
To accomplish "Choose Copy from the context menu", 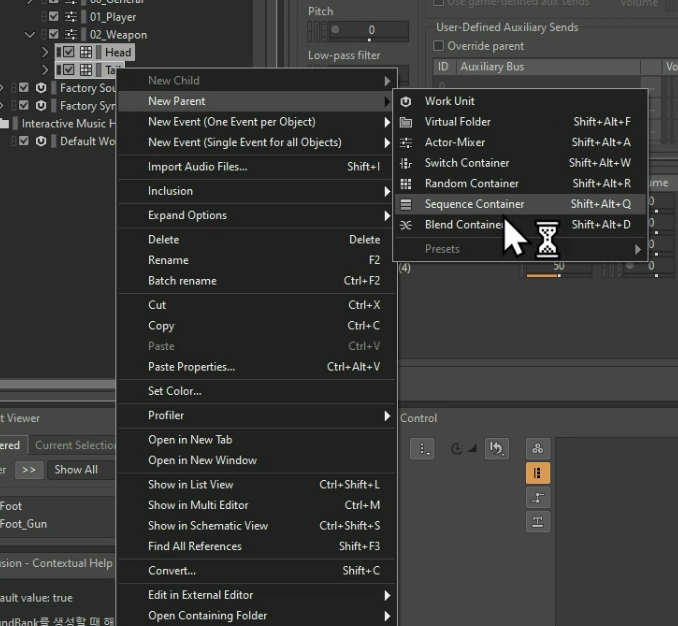I will point(257,326).
